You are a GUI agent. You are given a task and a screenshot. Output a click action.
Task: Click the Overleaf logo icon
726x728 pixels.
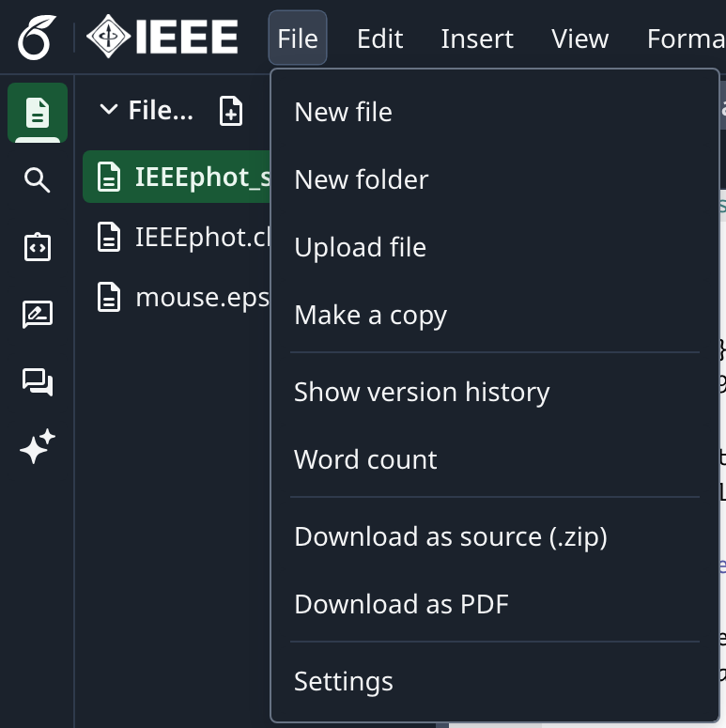click(37, 38)
